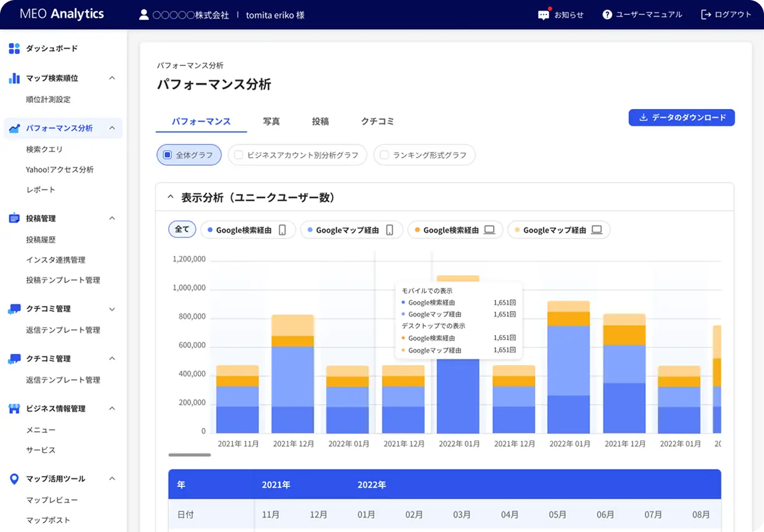This screenshot has width=764, height=532.
Task: Click the ビジネス情報管理 storefront icon
Action: 14,409
